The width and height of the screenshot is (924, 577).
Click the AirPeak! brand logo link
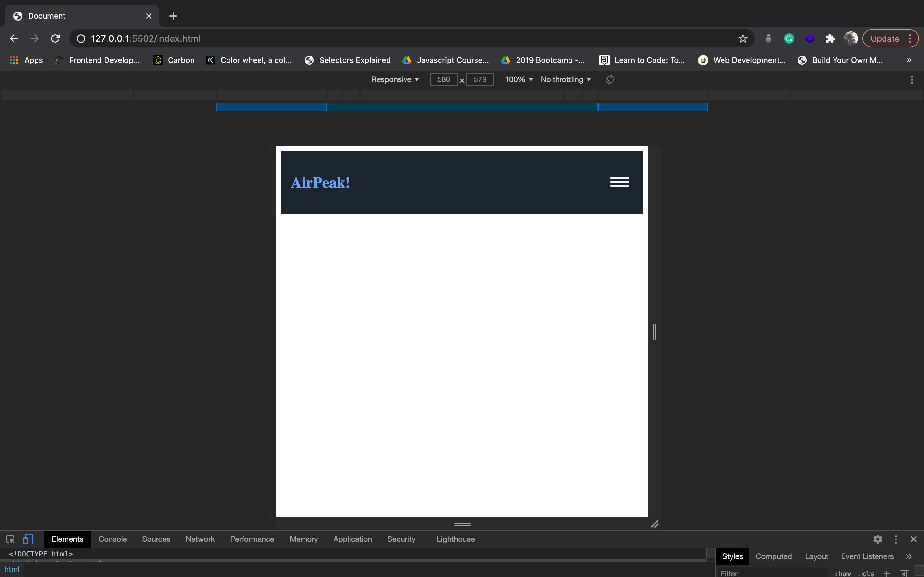click(x=320, y=182)
